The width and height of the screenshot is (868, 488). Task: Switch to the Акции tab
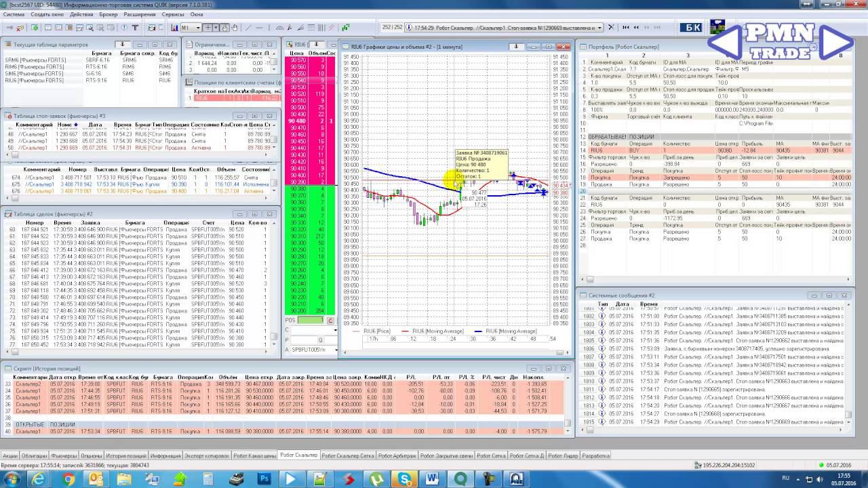[10, 456]
